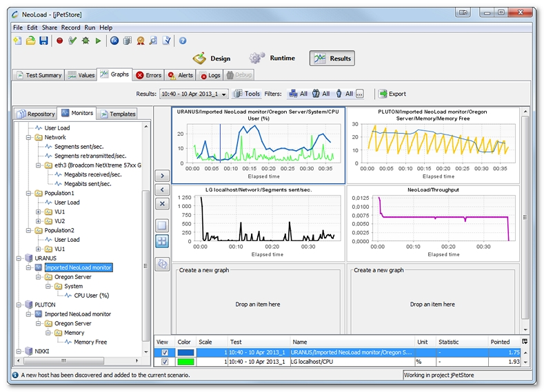This screenshot has height=392, width=544.
Task: Switch to four-graph grid layout
Action: (162, 241)
